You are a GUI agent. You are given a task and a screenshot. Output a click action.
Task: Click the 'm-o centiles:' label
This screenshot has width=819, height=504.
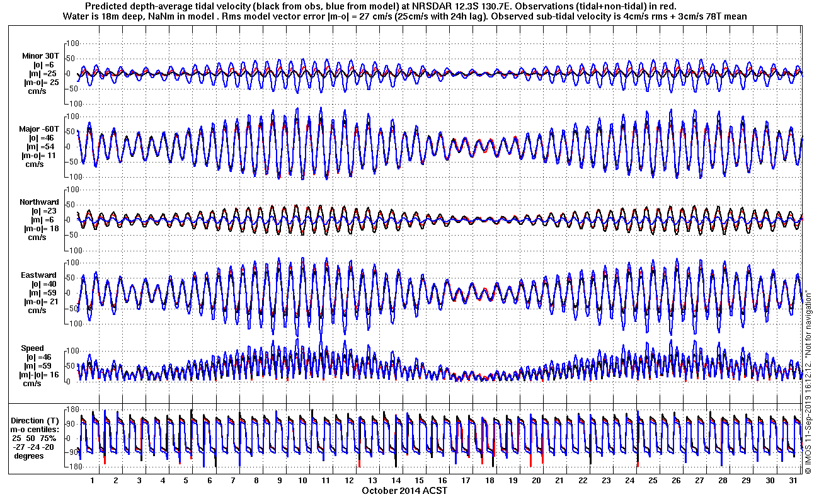click(35, 430)
